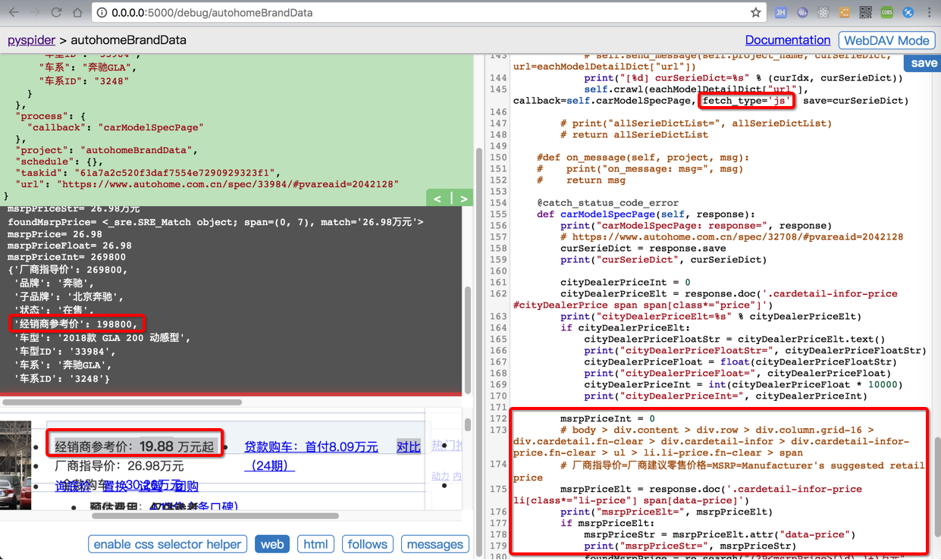This screenshot has height=560, width=941.
Task: Reload the page using the refresh icon
Action: coord(56,13)
